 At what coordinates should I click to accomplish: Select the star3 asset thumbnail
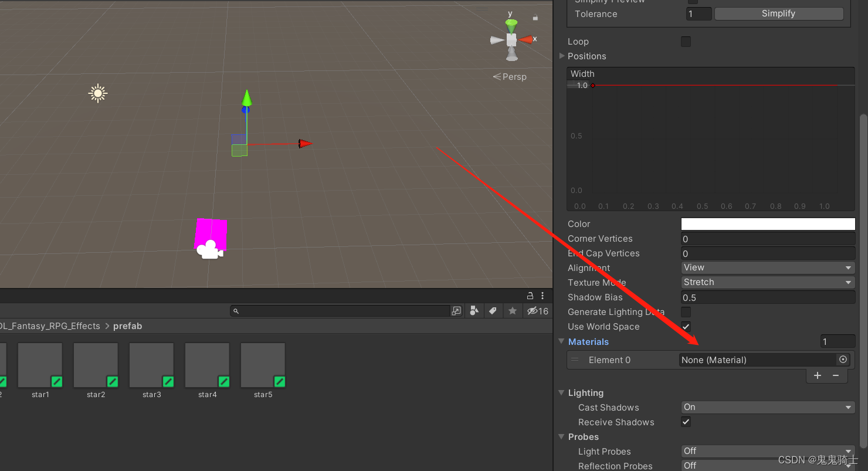[x=151, y=364]
